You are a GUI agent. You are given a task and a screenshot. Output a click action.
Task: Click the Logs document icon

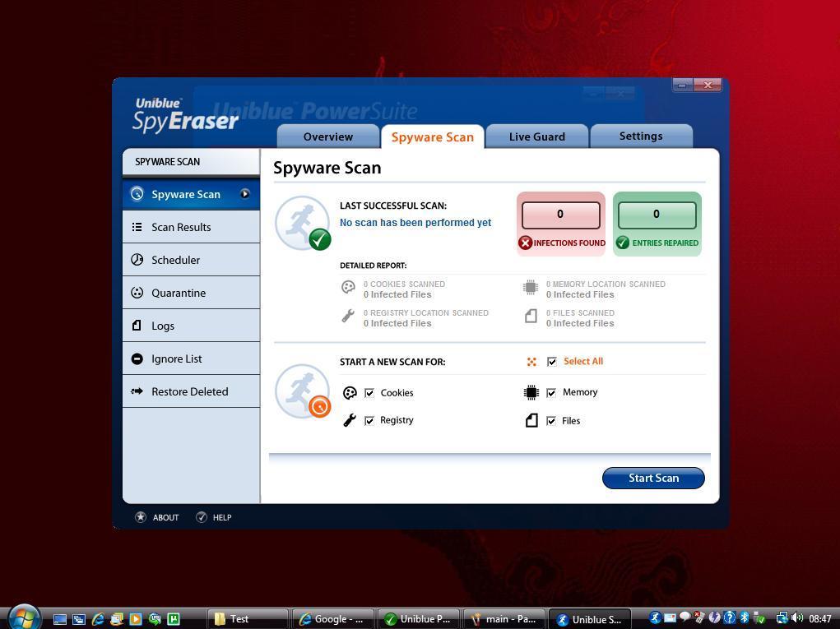pyautogui.click(x=137, y=325)
